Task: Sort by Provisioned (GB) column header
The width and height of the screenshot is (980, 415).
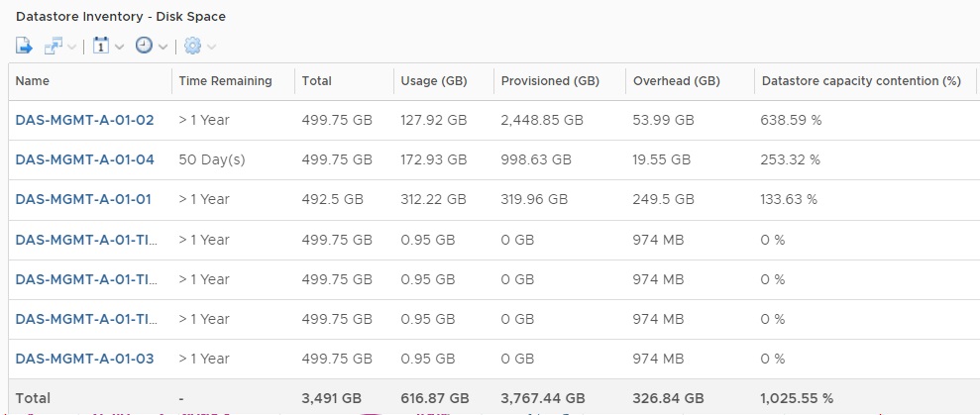Action: click(550, 81)
